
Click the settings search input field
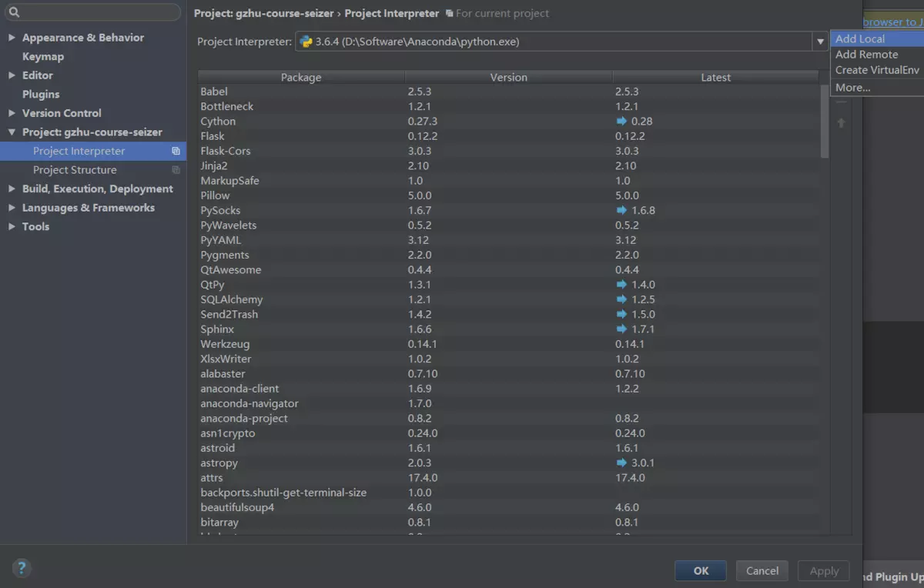(x=92, y=12)
